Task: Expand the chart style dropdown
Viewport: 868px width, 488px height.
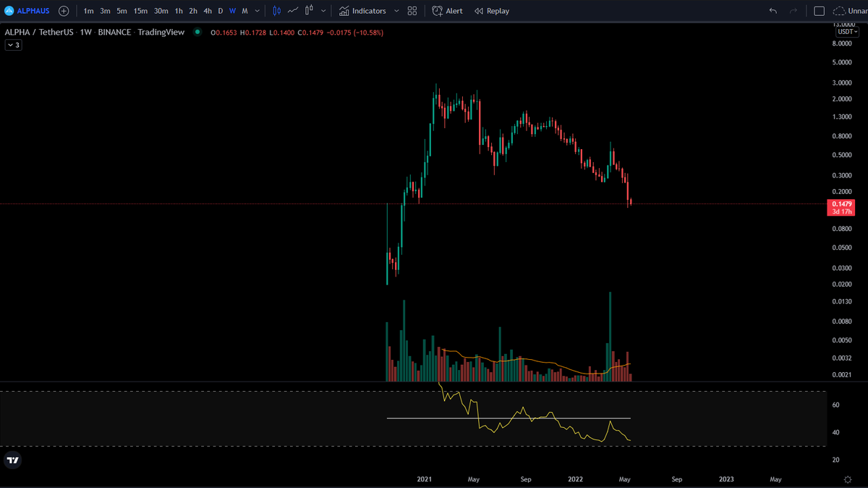Action: (323, 11)
